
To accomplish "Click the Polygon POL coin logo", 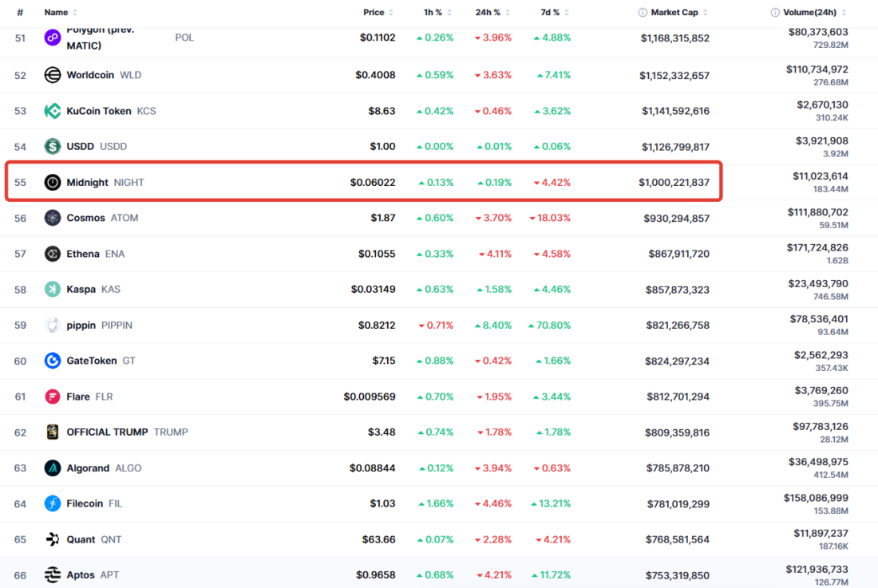I will coord(53,37).
